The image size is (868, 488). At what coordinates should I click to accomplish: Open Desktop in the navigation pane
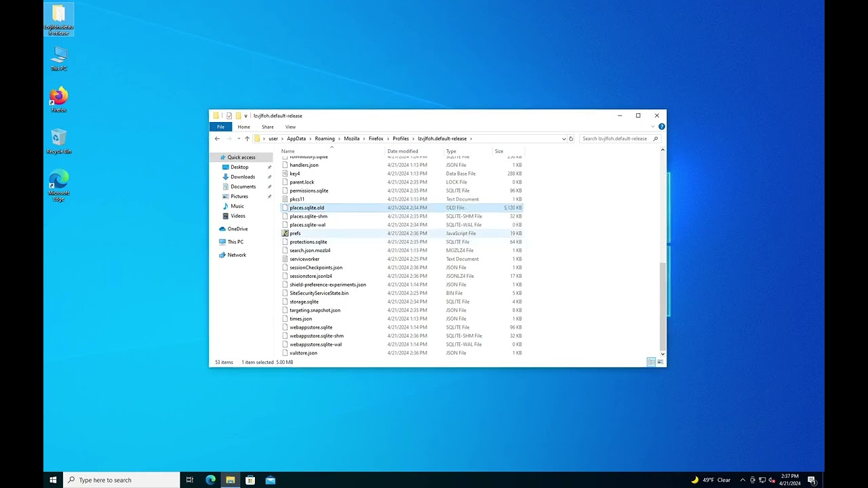239,167
